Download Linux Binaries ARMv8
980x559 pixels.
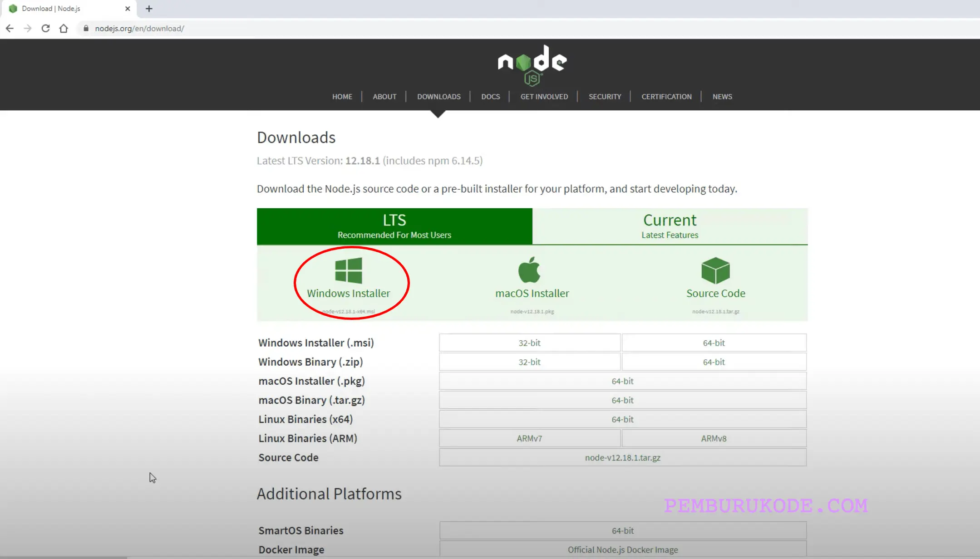[x=714, y=438]
